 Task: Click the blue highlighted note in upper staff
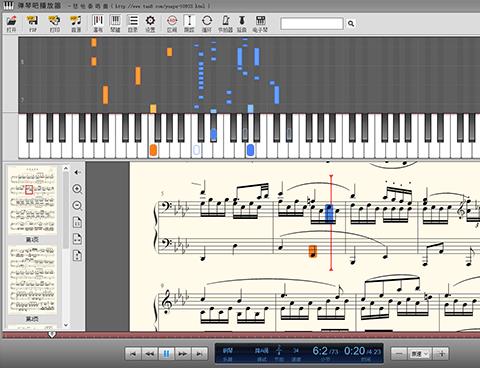(x=329, y=213)
